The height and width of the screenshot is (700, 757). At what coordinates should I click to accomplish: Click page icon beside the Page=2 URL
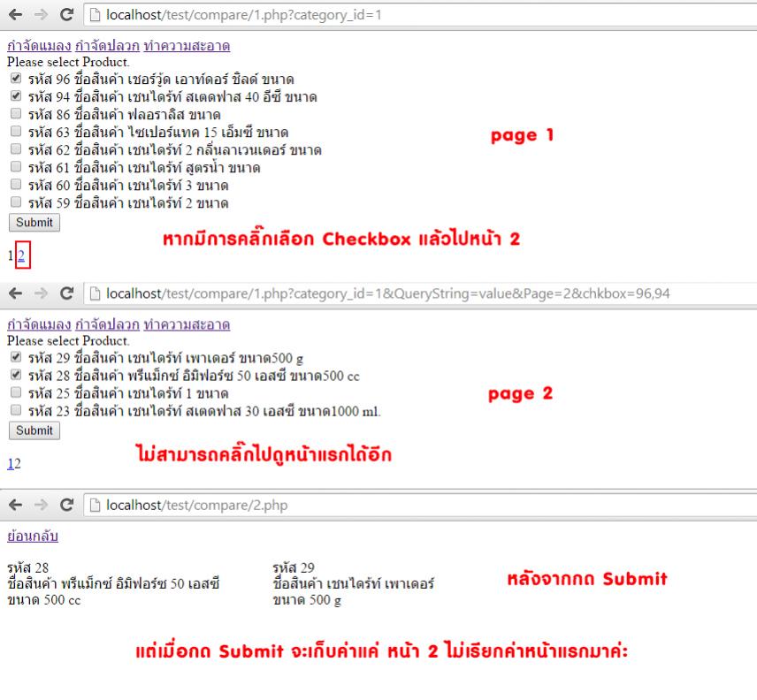[x=96, y=293]
